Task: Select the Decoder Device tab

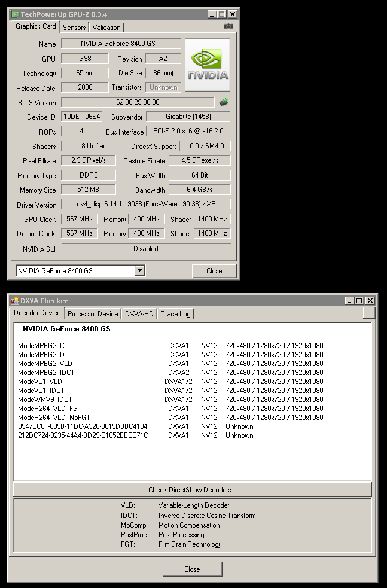Action: click(37, 313)
